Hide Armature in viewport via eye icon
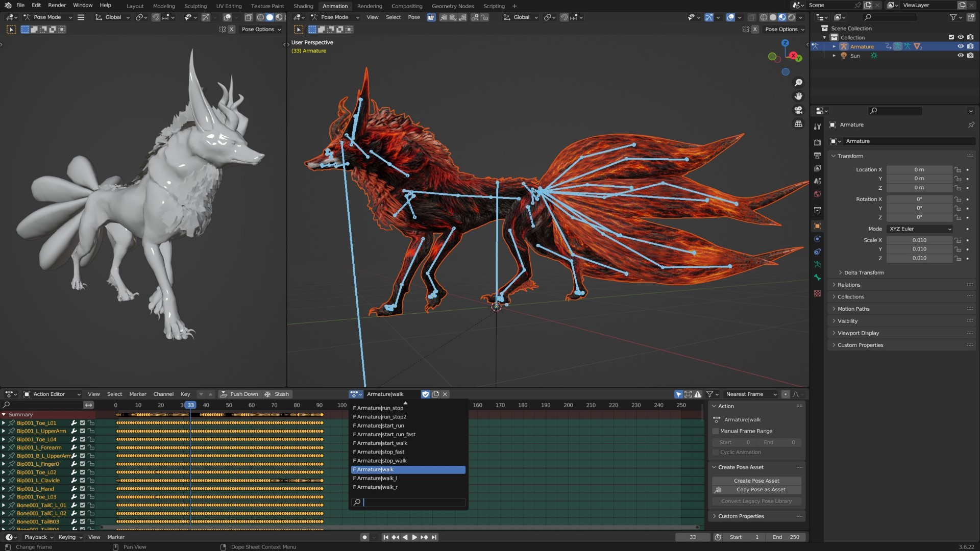The width and height of the screenshot is (980, 551). (961, 46)
